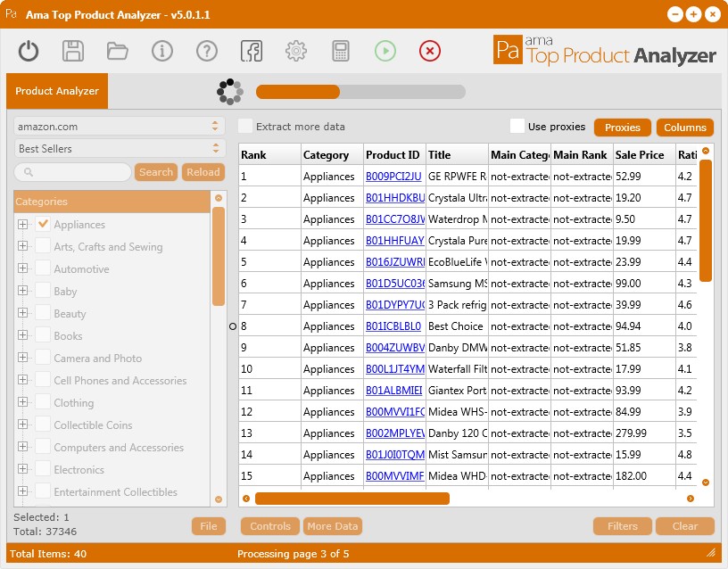Screen dimensions: 728x569
Task: Open settings via the gear icon
Action: click(296, 51)
